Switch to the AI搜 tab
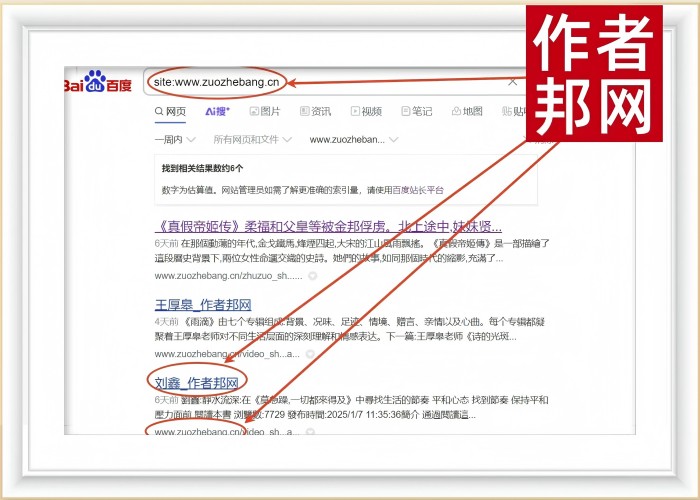The image size is (700, 500). tap(217, 111)
